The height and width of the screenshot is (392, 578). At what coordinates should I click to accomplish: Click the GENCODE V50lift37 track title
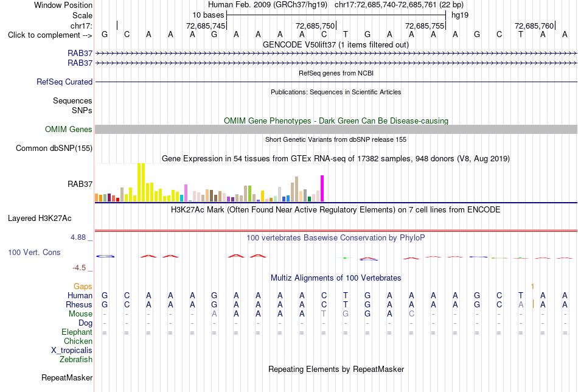(336, 45)
